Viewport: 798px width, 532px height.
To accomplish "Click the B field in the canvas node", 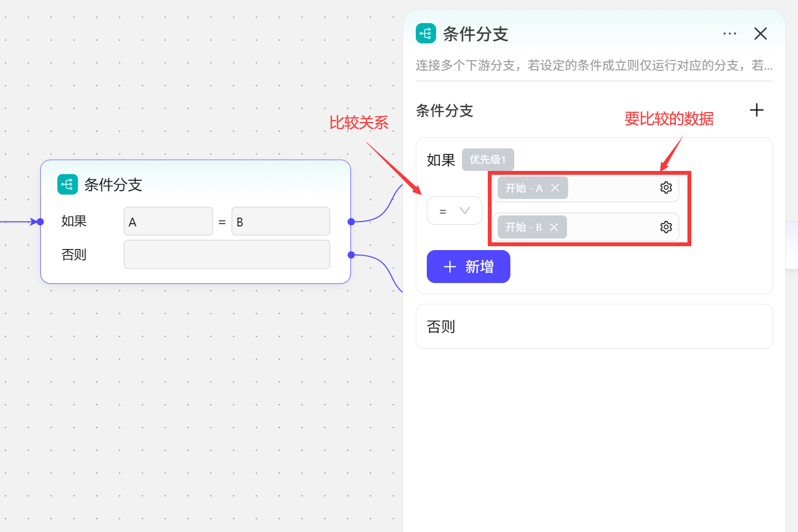I will coord(280,221).
